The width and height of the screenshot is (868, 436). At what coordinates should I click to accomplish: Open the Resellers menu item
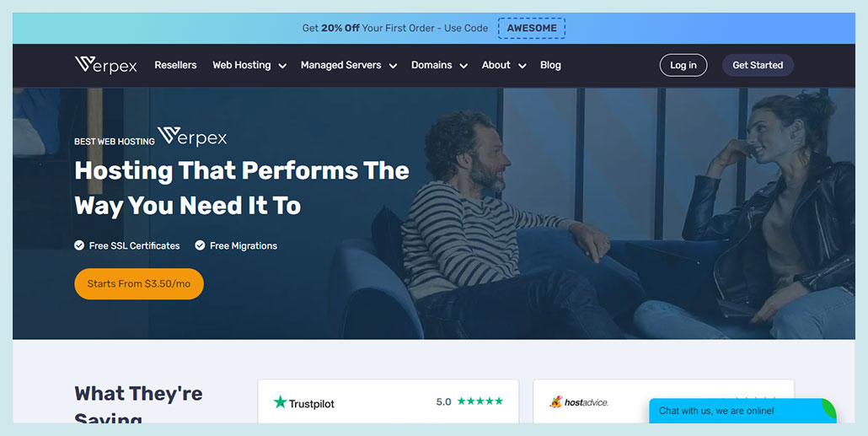click(x=175, y=65)
